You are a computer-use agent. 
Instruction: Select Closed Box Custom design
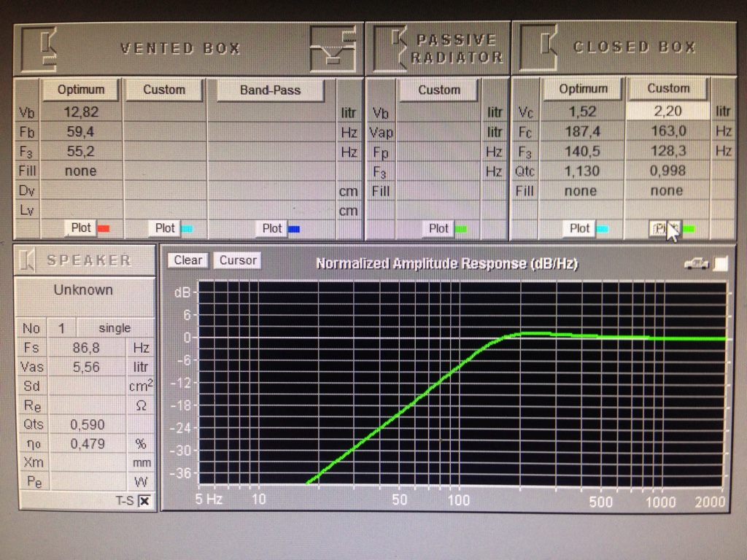click(x=668, y=88)
